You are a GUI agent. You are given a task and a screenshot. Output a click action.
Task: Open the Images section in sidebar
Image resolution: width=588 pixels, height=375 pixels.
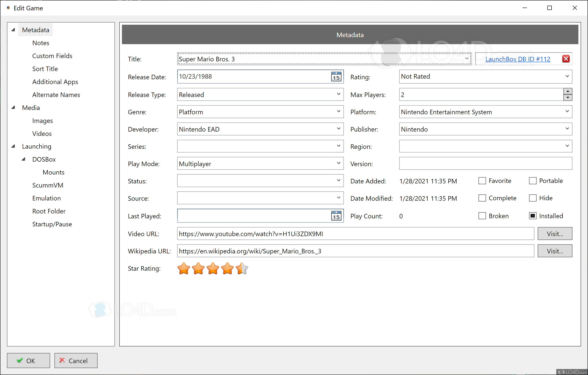click(x=43, y=121)
